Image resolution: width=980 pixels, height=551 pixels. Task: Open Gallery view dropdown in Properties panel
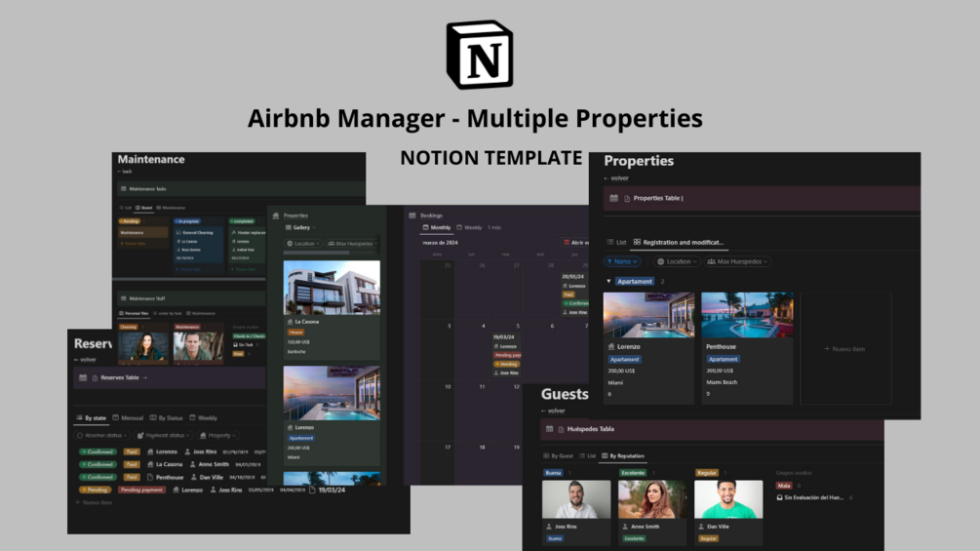[300, 228]
